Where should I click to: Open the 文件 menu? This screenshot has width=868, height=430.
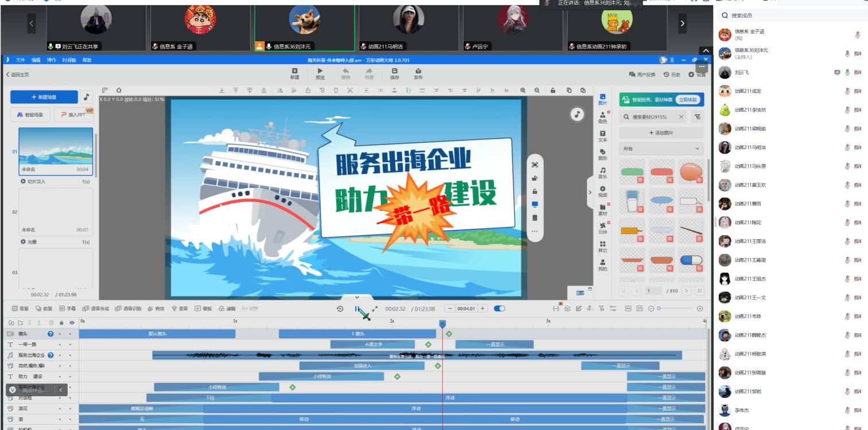(21, 60)
